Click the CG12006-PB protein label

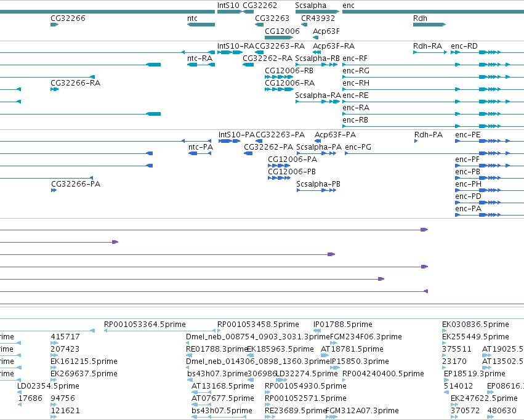tap(292, 172)
